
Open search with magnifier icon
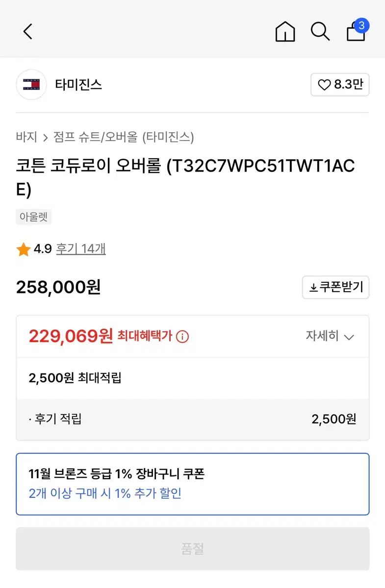(x=320, y=32)
